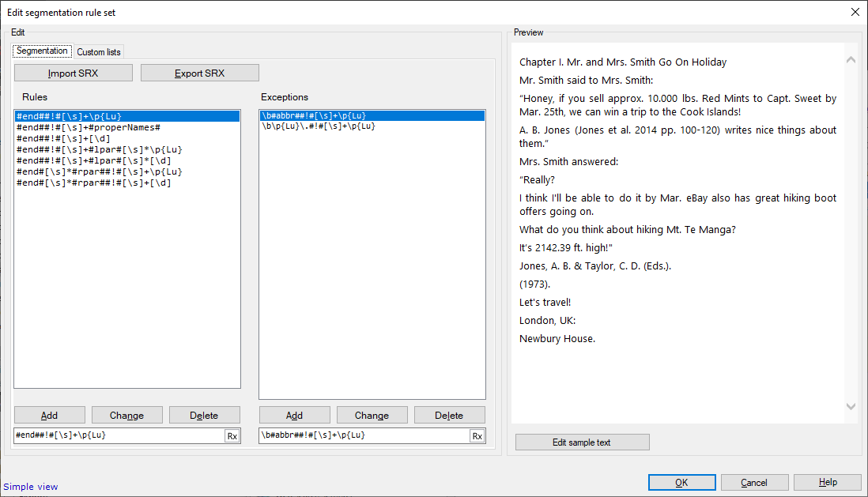868x497 pixels.
Task: Click Edit sample text
Action: pyautogui.click(x=582, y=442)
